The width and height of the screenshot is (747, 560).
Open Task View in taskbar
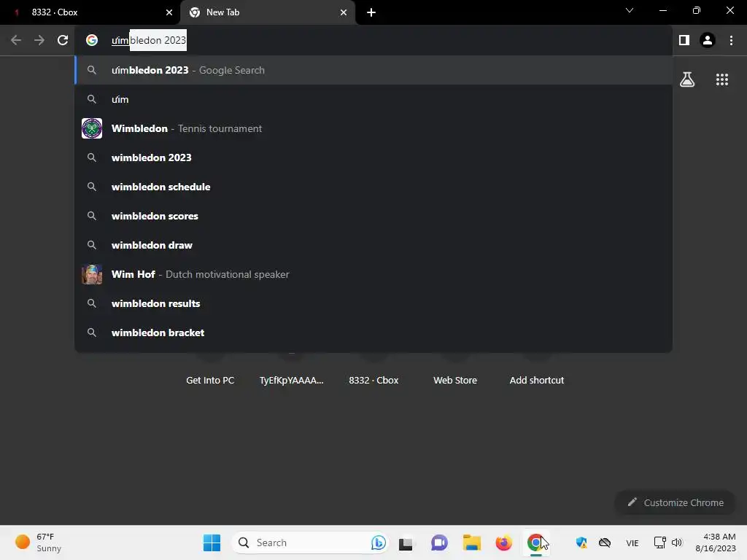pos(406,542)
